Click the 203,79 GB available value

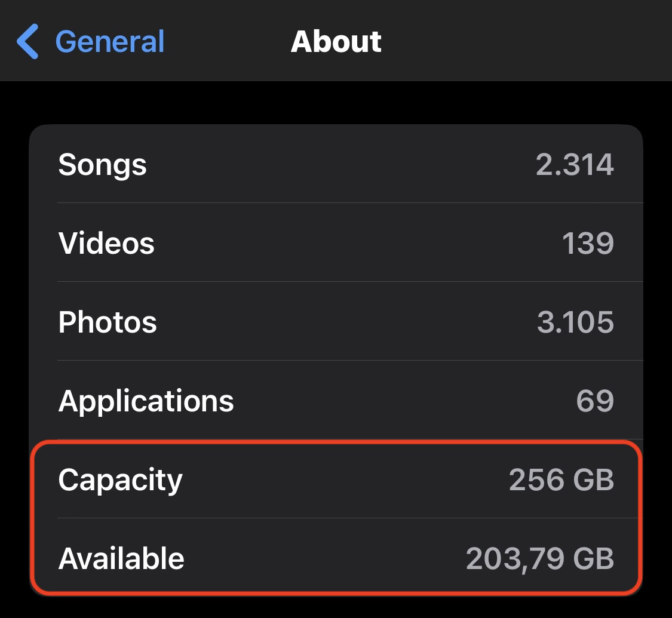[x=540, y=559]
